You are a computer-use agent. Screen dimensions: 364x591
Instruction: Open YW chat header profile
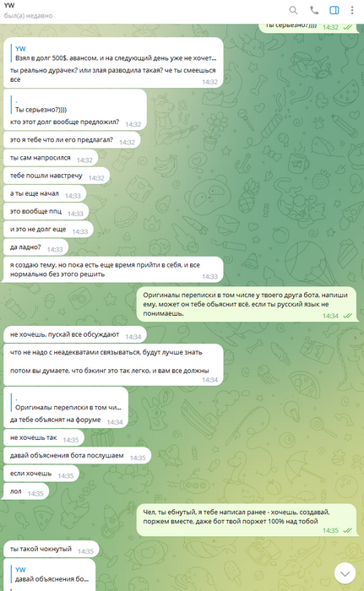tap(9, 5)
